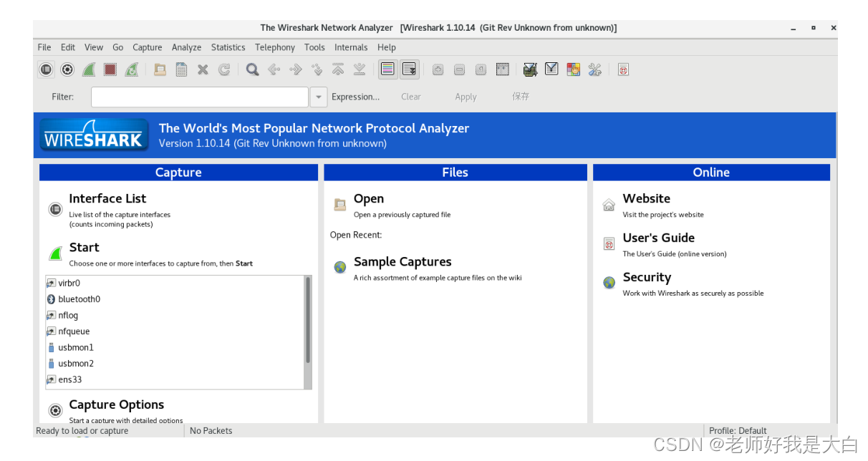Open the User's Guide online link
The image size is (868, 461).
pos(659,238)
